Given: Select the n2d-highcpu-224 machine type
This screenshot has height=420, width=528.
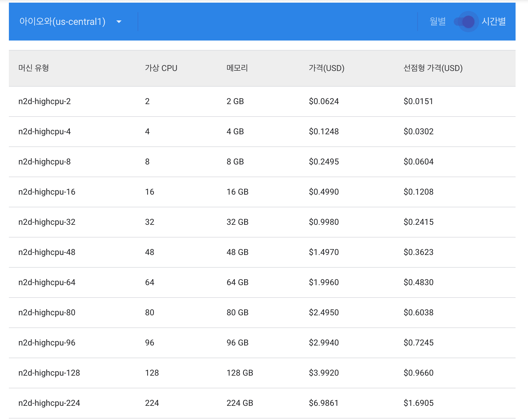Looking at the screenshot, I should [x=49, y=403].
